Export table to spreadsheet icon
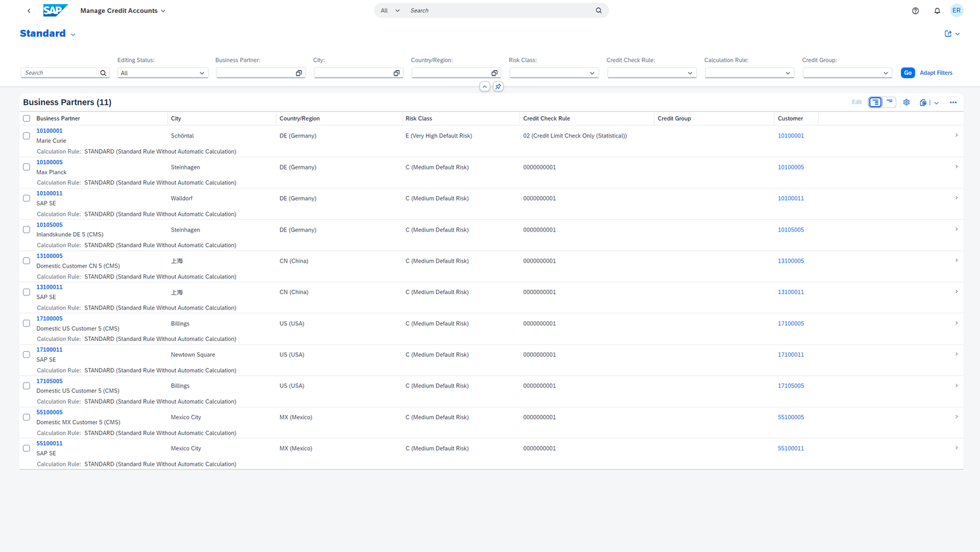The height and width of the screenshot is (552, 980). pyautogui.click(x=923, y=103)
